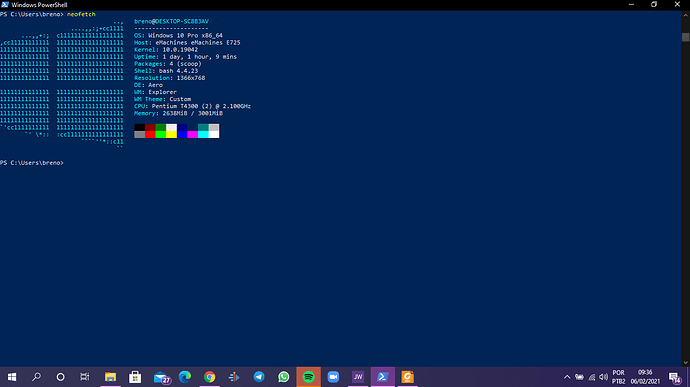Minimize the PowerShell window
690x387 pixels.
coord(631,4)
